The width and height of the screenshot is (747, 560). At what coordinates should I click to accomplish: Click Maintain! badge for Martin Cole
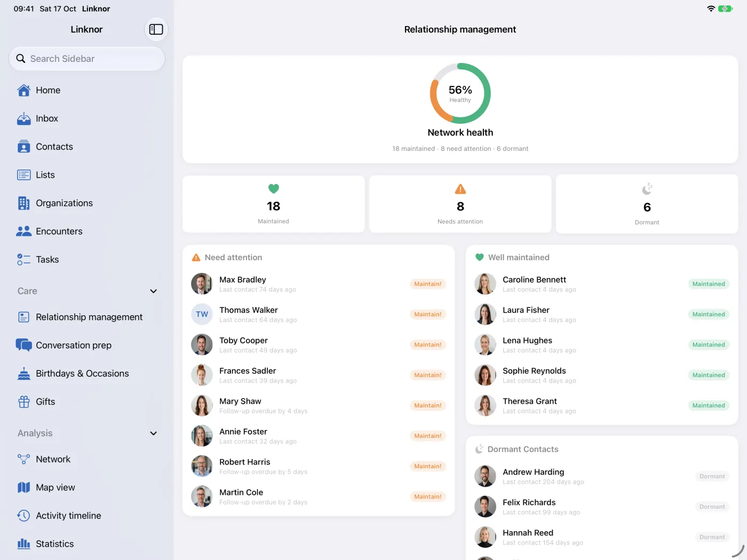click(x=428, y=497)
